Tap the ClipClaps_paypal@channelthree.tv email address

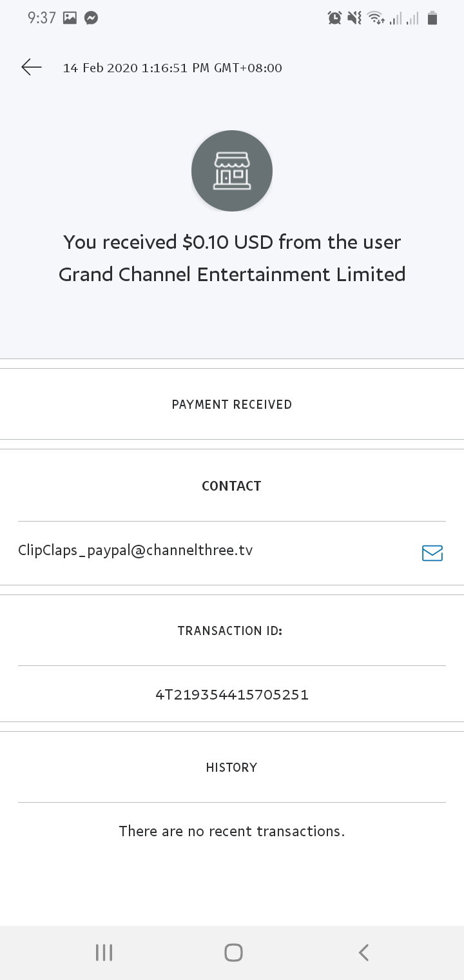[x=135, y=551]
